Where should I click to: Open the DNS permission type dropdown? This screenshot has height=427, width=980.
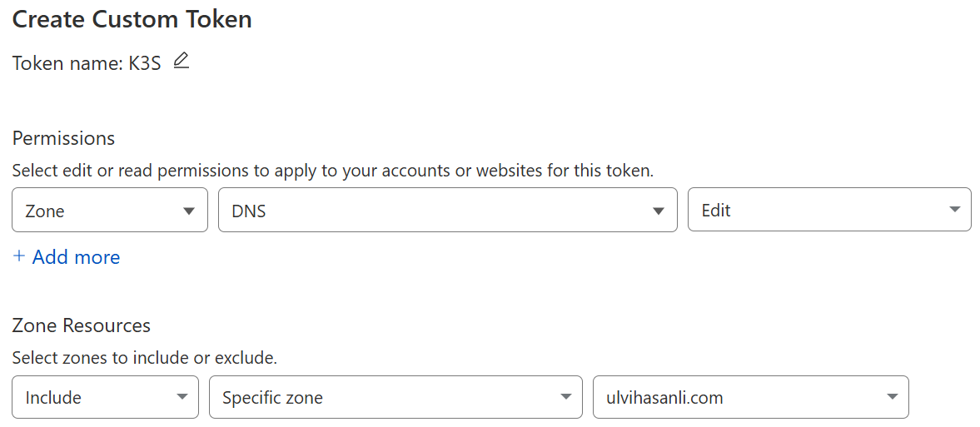tap(447, 210)
